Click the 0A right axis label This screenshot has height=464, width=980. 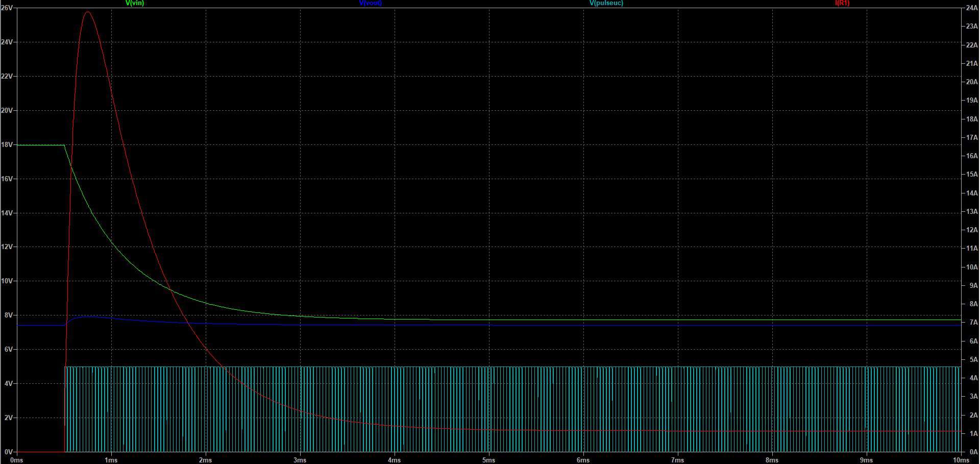(x=973, y=452)
